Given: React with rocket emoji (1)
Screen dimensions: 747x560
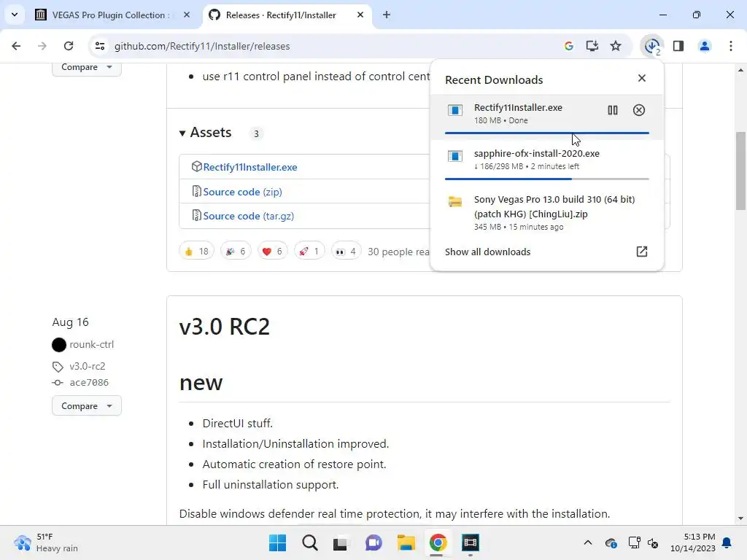Looking at the screenshot, I should point(309,251).
